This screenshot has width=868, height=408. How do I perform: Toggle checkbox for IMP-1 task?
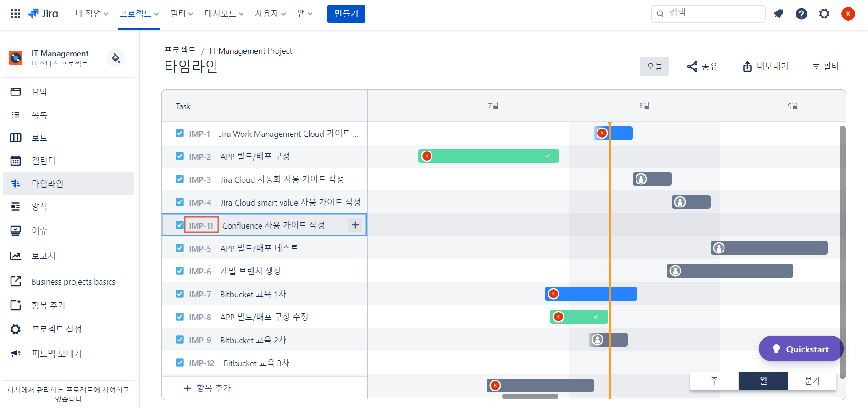click(x=180, y=133)
